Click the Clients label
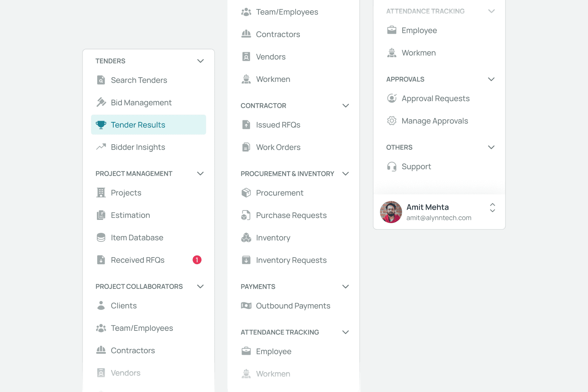Image resolution: width=588 pixels, height=392 pixels. (x=124, y=305)
